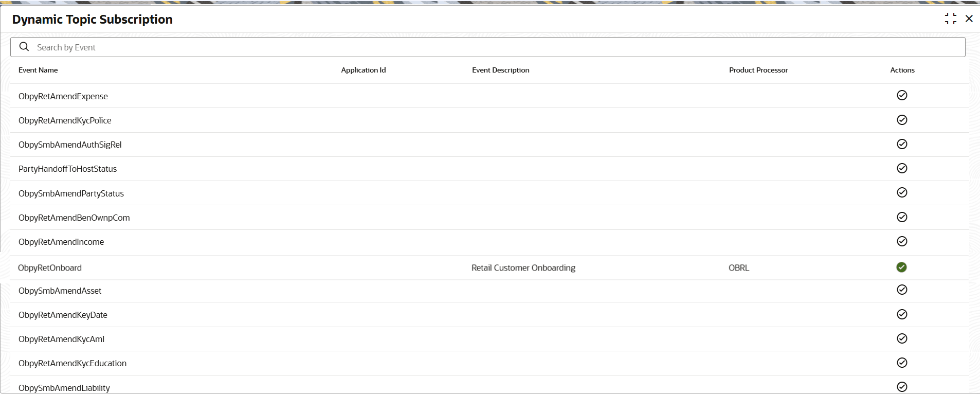Click check icon for ObpyRetAmendKycAml
This screenshot has height=394, width=980.
coord(902,338)
